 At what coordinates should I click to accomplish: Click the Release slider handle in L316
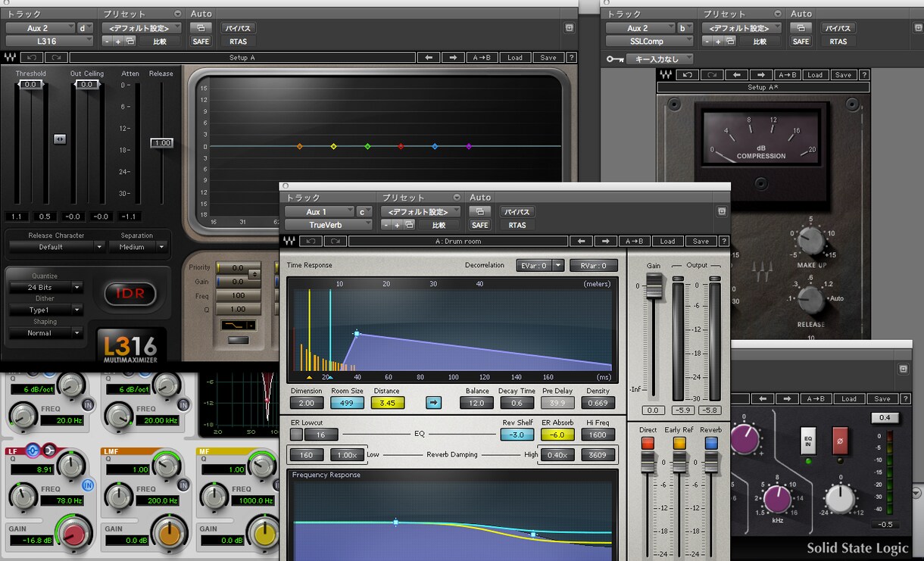click(x=161, y=143)
